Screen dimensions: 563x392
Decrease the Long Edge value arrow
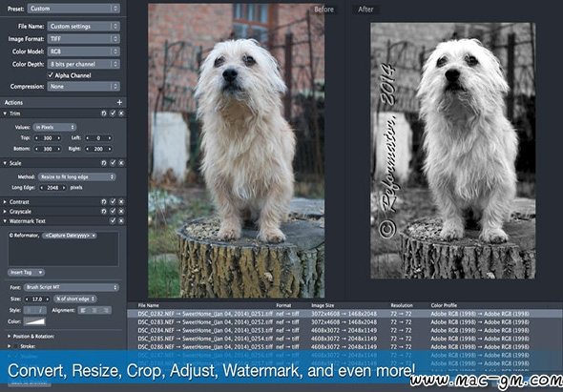tap(42, 187)
